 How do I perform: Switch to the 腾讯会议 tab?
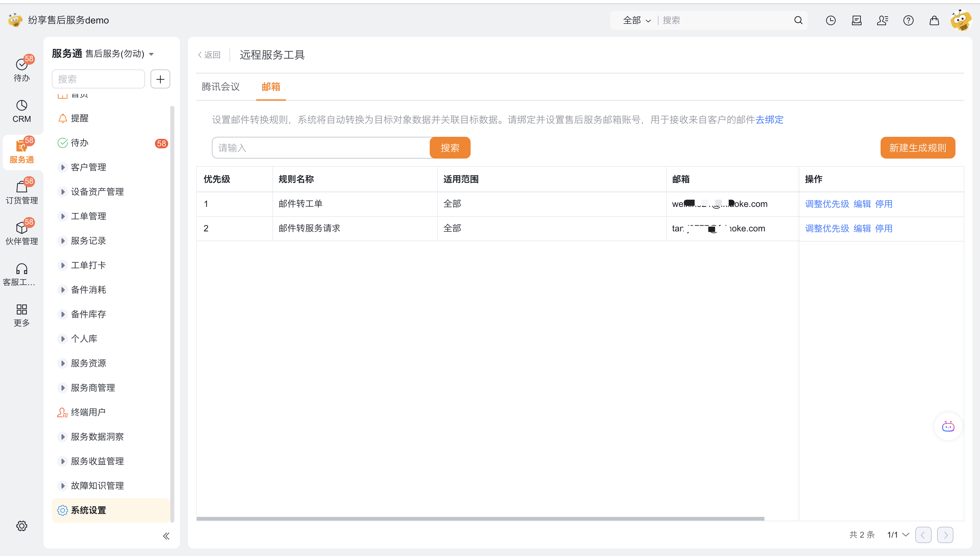pyautogui.click(x=220, y=87)
